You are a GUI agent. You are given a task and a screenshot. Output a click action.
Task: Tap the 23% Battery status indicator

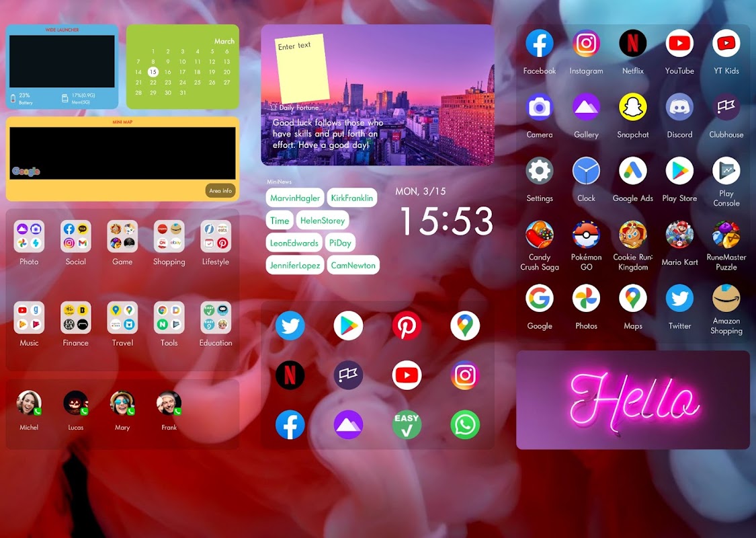(22, 98)
